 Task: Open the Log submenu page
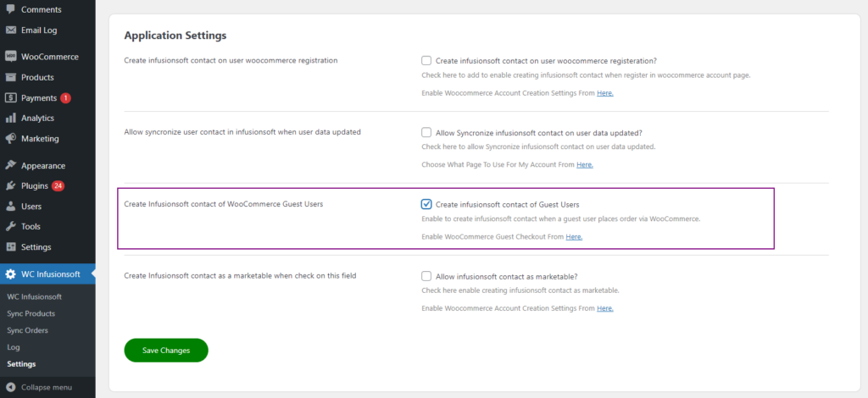click(14, 347)
